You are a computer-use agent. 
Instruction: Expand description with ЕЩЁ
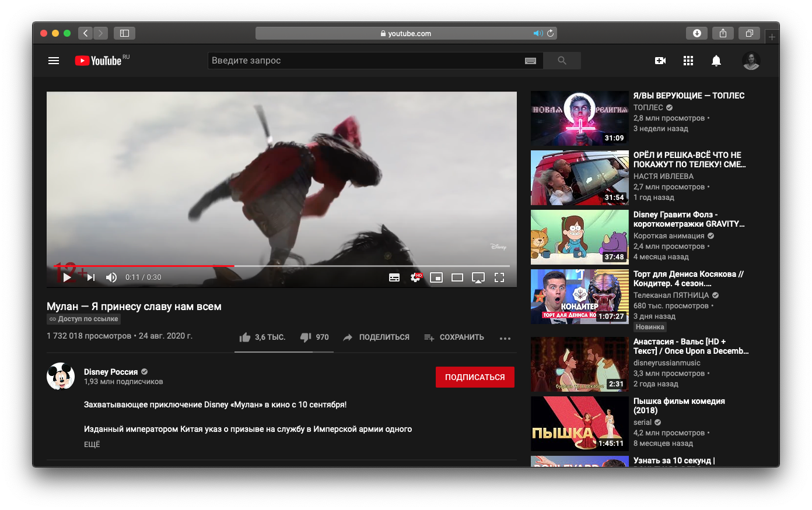(x=92, y=444)
